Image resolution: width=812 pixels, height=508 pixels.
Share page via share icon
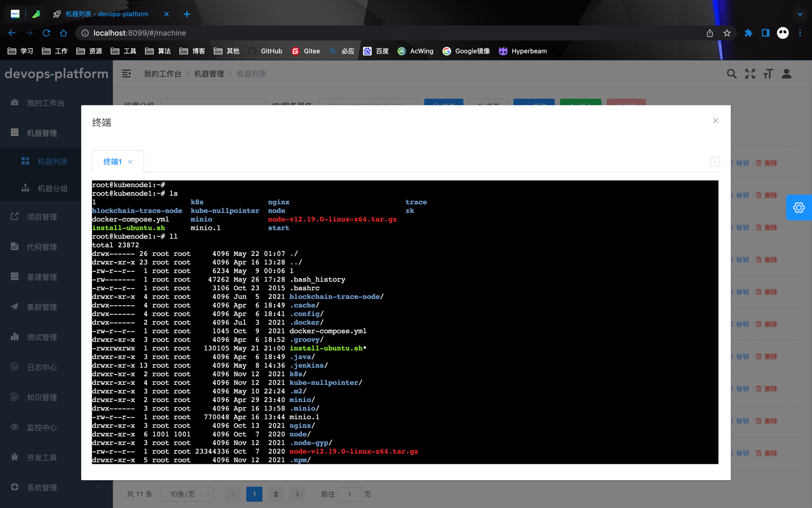click(x=709, y=33)
